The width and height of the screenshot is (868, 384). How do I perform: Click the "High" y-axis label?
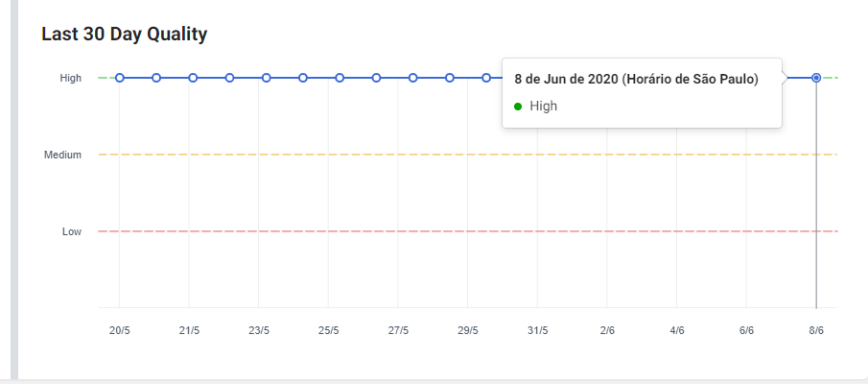70,78
